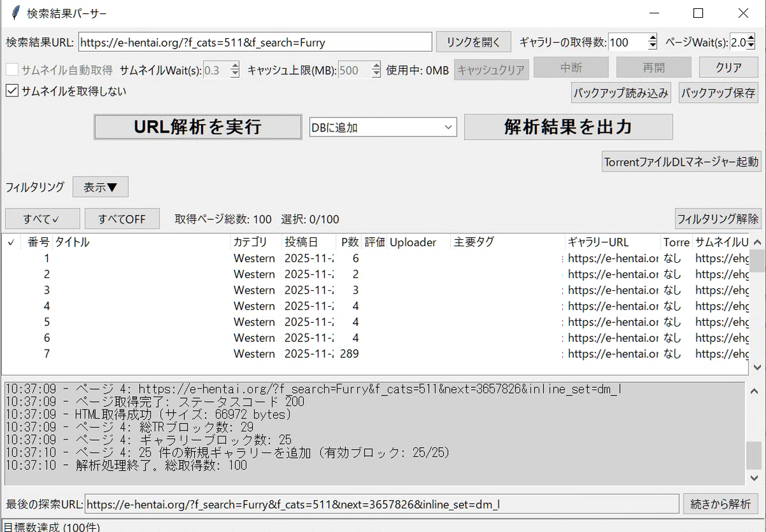766x532 pixels.
Task: Select table row number 1
Action: tap(375, 258)
